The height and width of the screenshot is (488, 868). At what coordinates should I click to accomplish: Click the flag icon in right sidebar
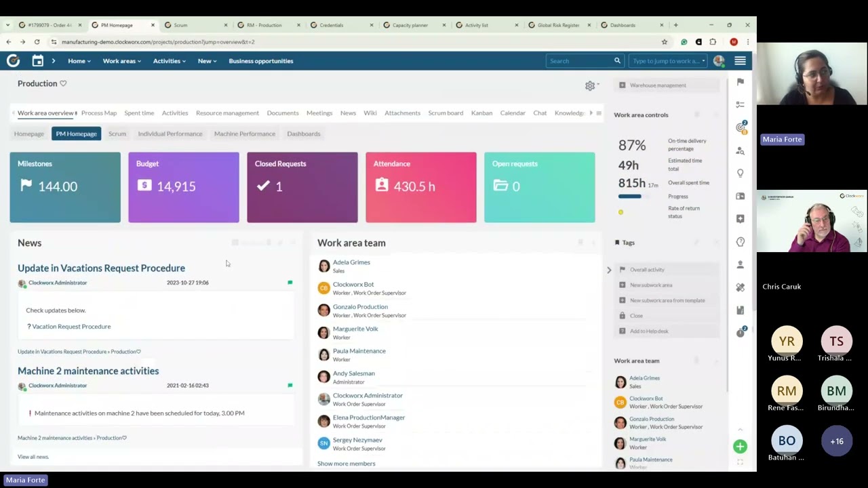coord(741,82)
